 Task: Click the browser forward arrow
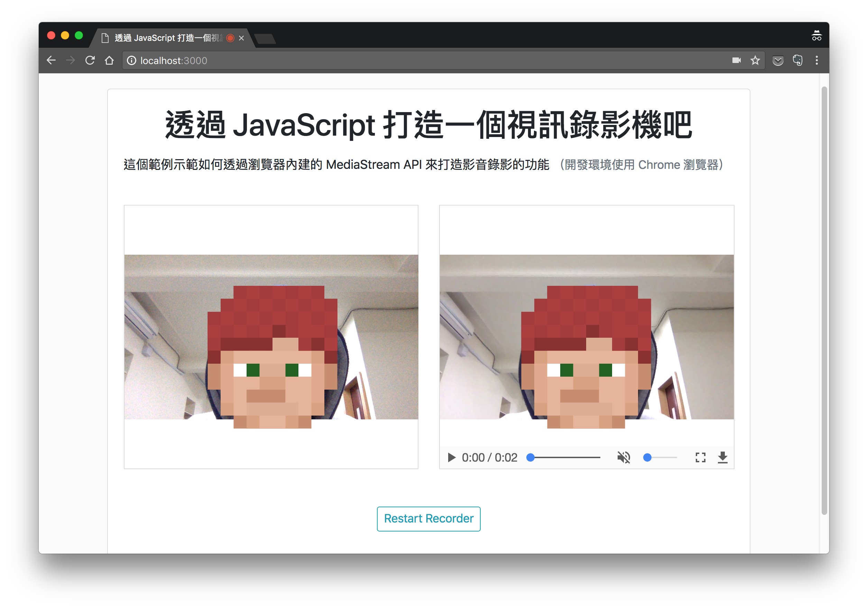click(71, 61)
